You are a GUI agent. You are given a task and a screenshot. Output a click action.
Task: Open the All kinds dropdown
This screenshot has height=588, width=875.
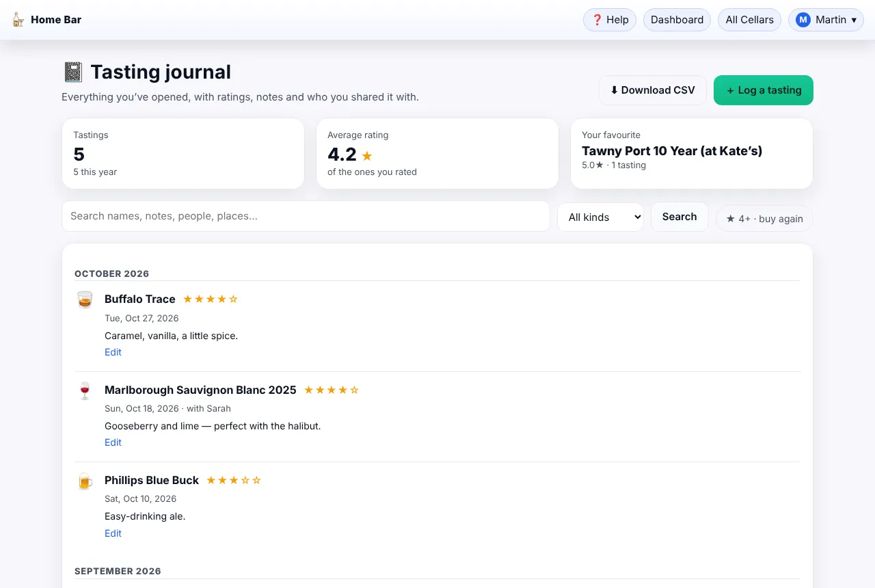pyautogui.click(x=600, y=217)
